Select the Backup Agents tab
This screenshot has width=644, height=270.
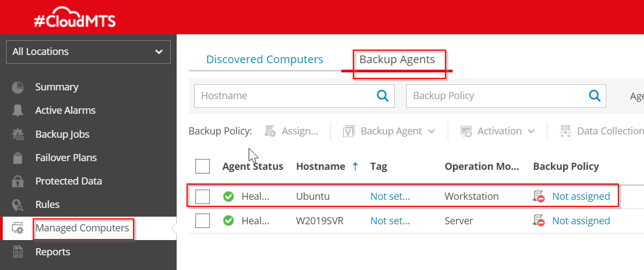pos(397,59)
